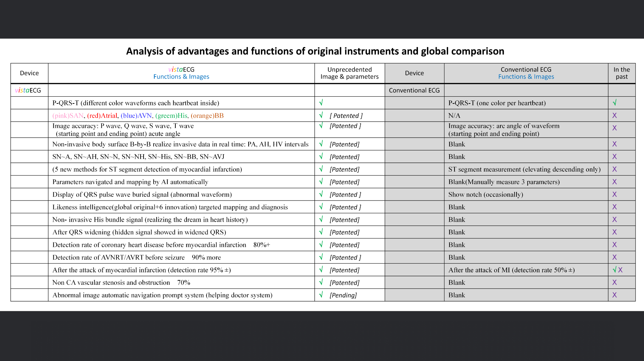The height and width of the screenshot is (361, 644).
Task: Select the Conventional ECG 'Functions & Images' header
Action: coord(526,77)
